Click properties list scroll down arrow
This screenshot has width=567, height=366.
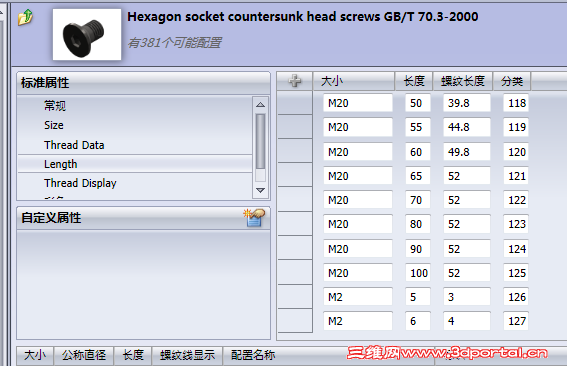(x=260, y=190)
